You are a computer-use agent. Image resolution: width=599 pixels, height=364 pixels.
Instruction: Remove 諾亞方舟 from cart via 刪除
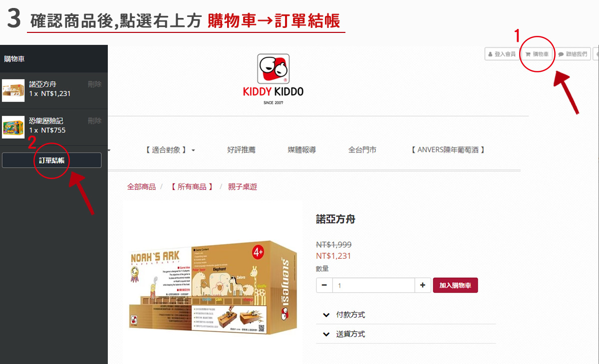(x=94, y=84)
